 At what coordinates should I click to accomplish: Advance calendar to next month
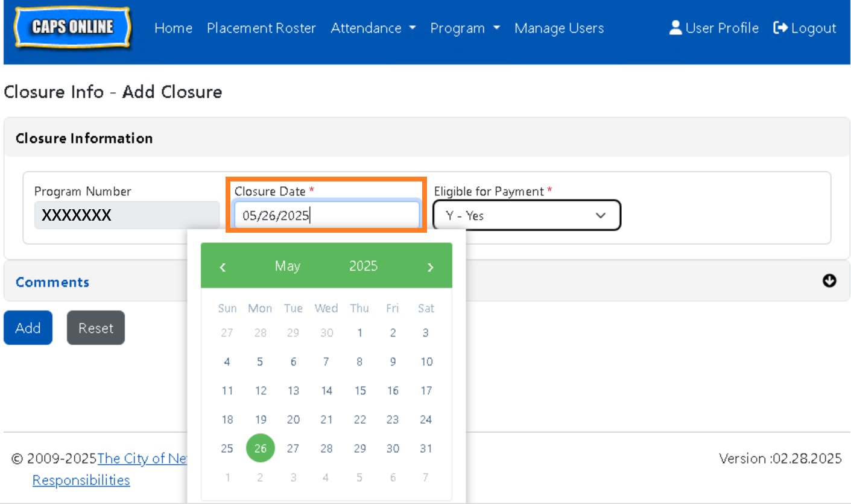pyautogui.click(x=430, y=266)
